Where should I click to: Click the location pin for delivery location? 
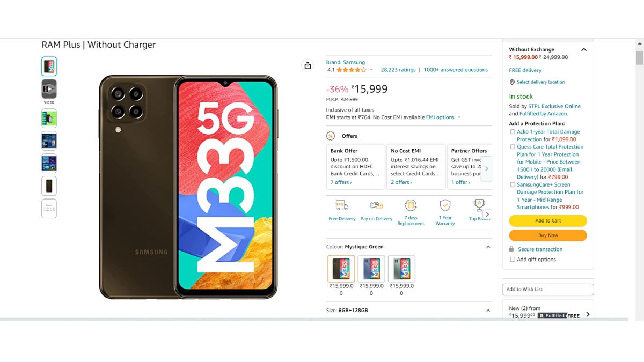click(512, 82)
